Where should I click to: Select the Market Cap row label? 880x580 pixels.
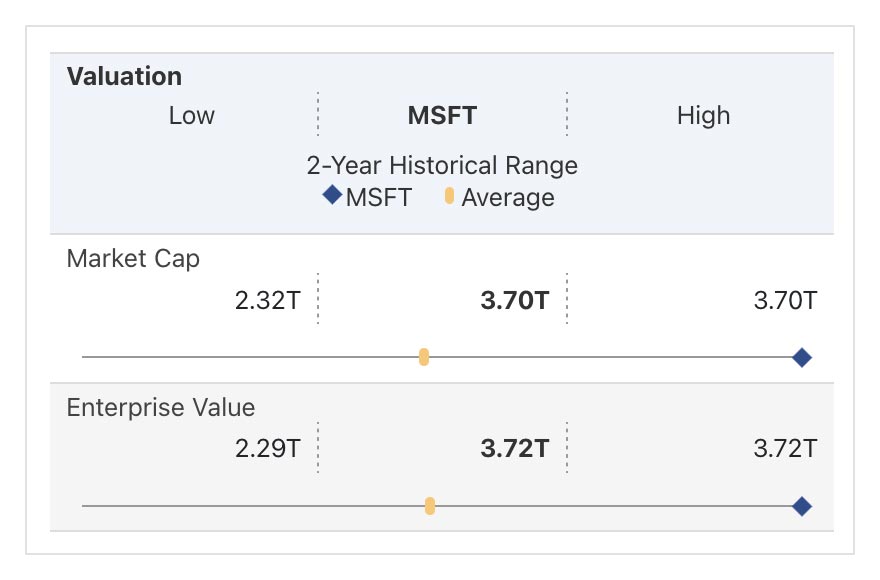[x=133, y=259]
